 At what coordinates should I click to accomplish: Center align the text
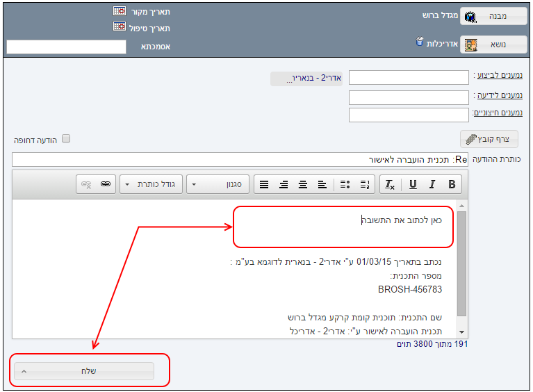point(303,184)
